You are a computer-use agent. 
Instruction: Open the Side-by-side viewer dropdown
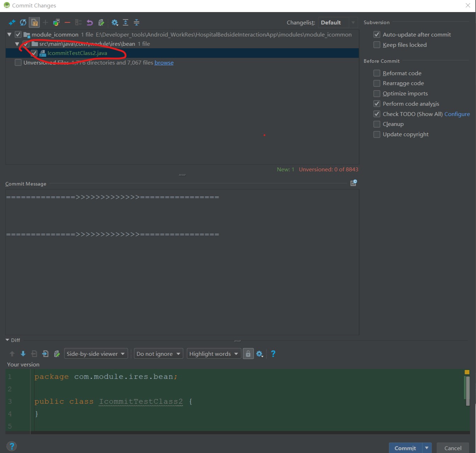96,354
